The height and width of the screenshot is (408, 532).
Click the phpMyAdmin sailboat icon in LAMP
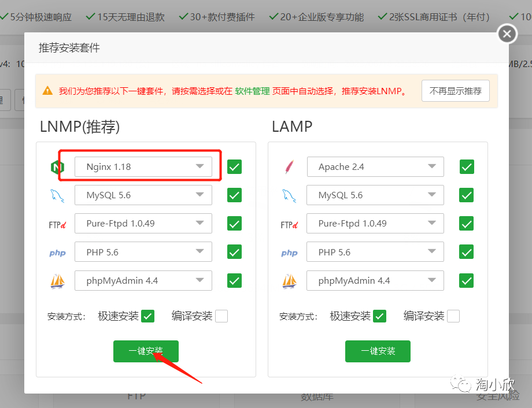pos(289,281)
